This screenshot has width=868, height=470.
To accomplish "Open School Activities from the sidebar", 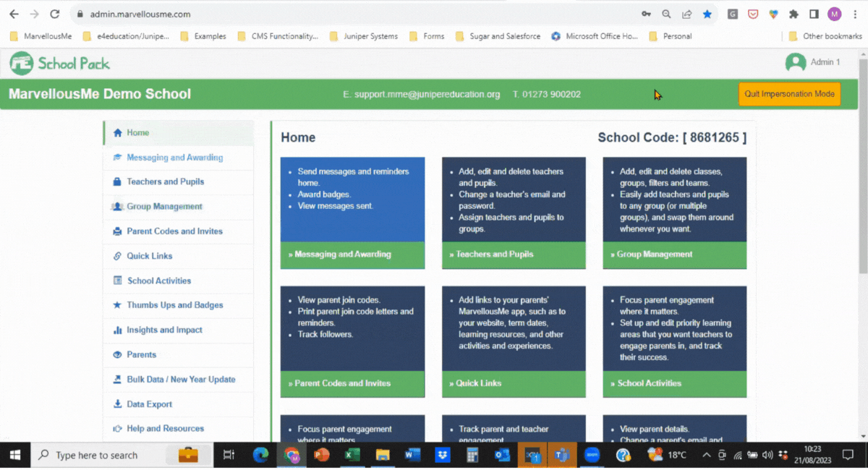I will 159,281.
